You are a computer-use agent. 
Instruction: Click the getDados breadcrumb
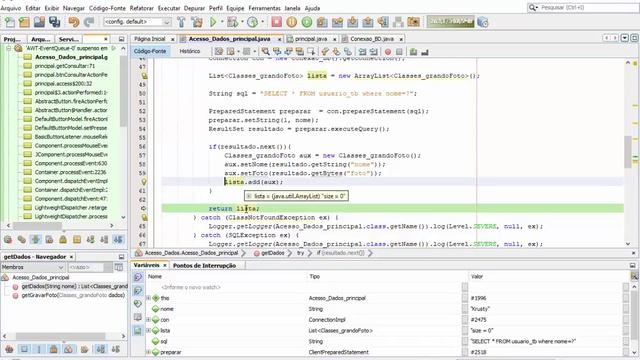coord(273,253)
